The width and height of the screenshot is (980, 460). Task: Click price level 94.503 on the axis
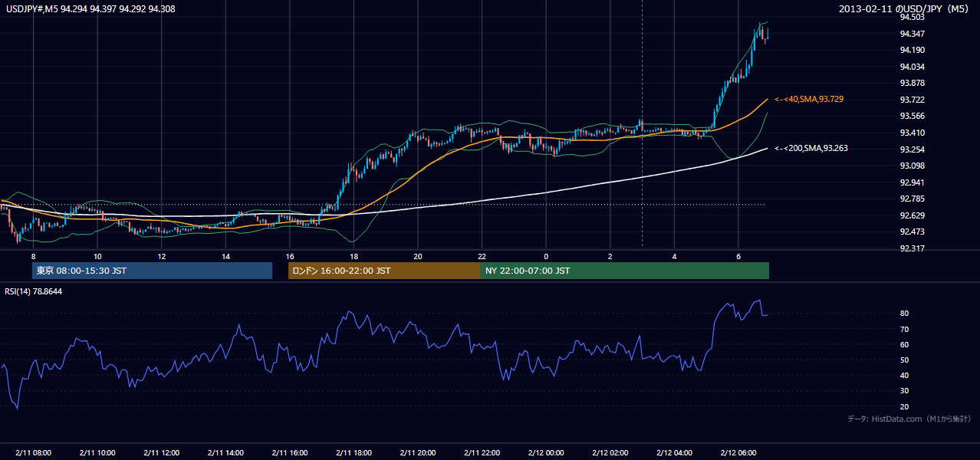pyautogui.click(x=913, y=17)
